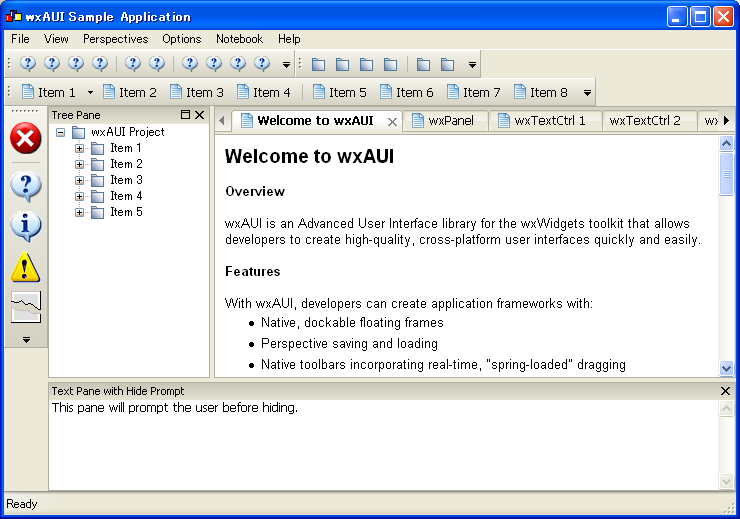
Task: Open the overflow arrow of the folder-icon toolbar
Action: [472, 65]
